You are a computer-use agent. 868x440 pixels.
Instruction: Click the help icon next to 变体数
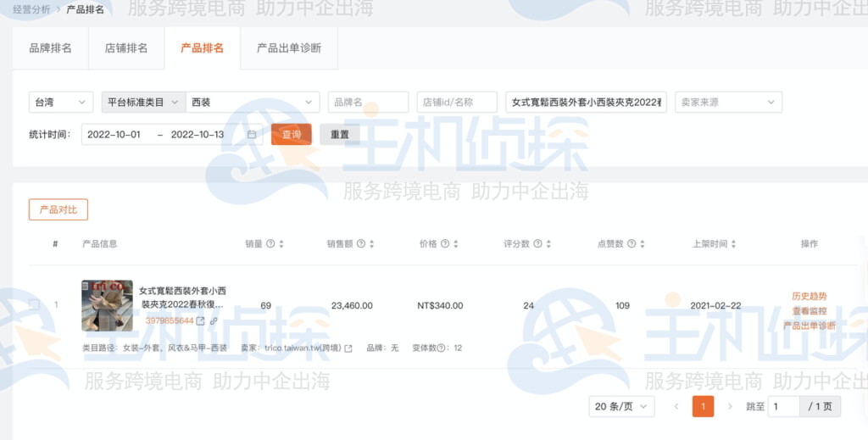pos(441,348)
